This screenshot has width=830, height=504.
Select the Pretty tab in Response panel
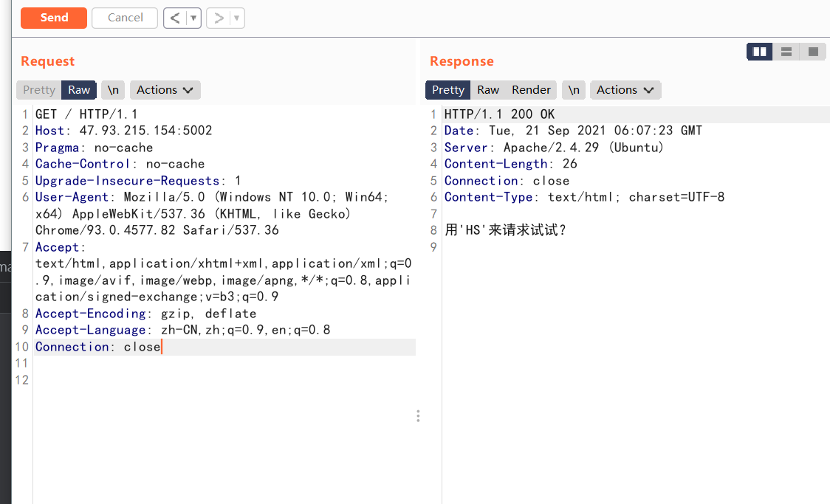point(447,89)
